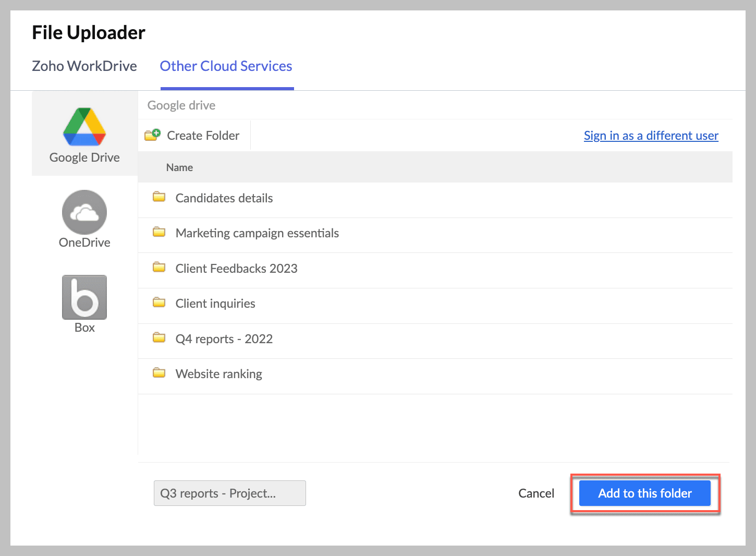Screen dimensions: 756x556
Task: Click the Candidates details folder icon
Action: pos(159,197)
